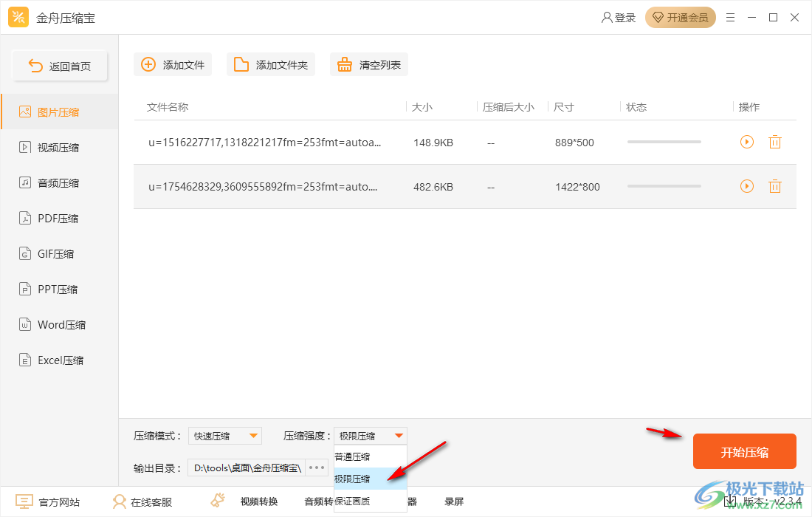Click the GIF压缩 sidebar file icon
Image resolution: width=812 pixels, height=517 pixels.
[x=25, y=253]
